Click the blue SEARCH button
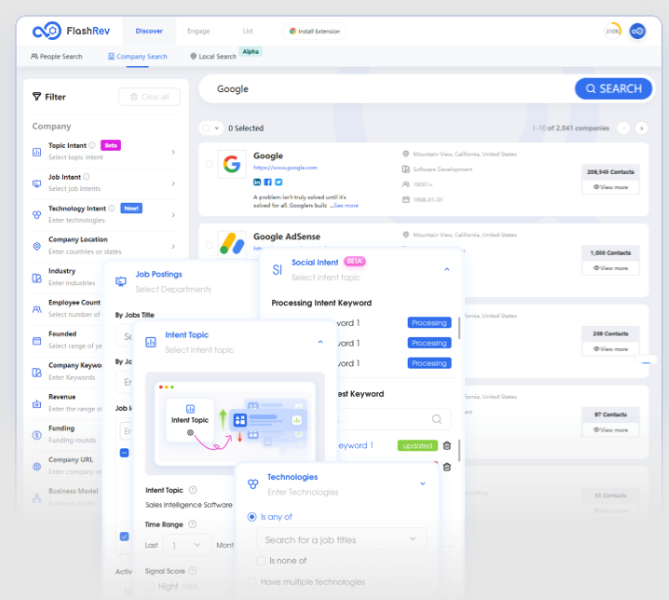 (613, 89)
